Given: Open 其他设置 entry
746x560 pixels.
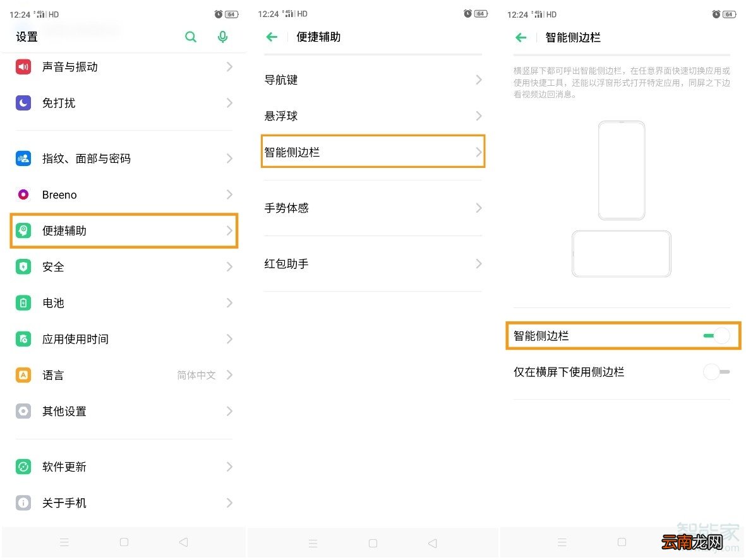Looking at the screenshot, I should [124, 411].
